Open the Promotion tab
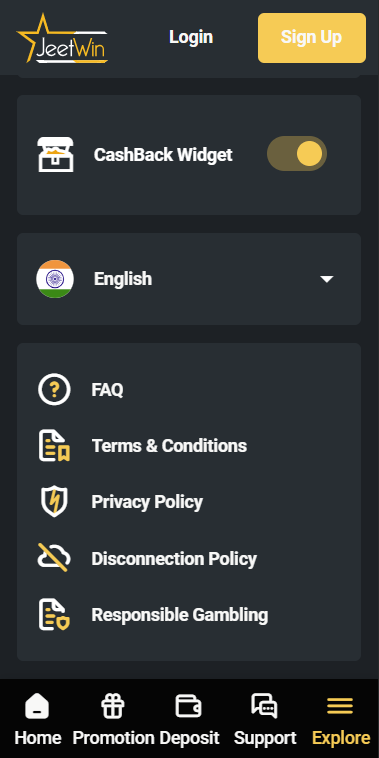The width and height of the screenshot is (379, 758). [x=113, y=719]
